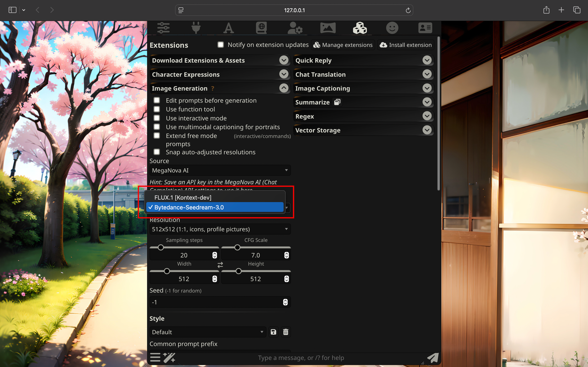Viewport: 588px width, 367px height.
Task: Open persona management smiley icon
Action: tap(392, 28)
